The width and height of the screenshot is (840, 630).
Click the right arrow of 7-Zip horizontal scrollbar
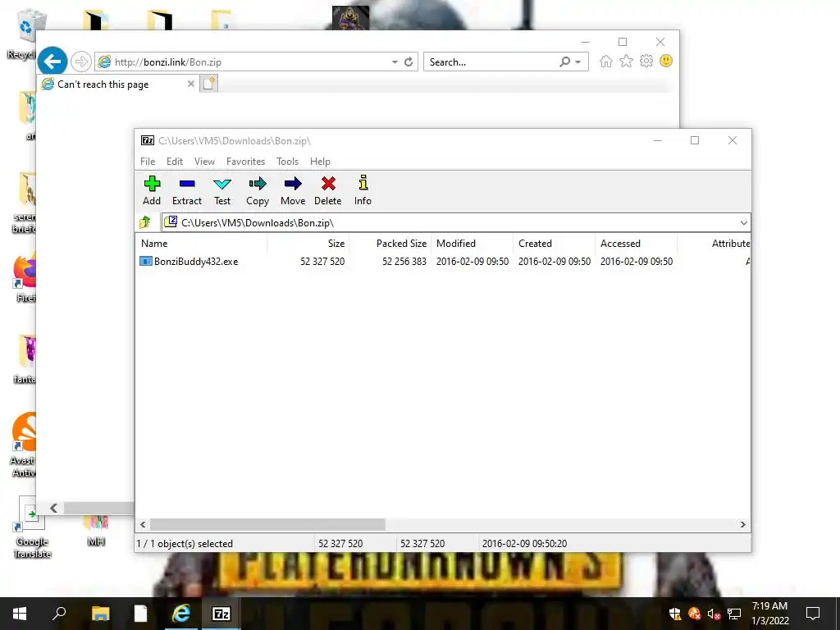(742, 524)
